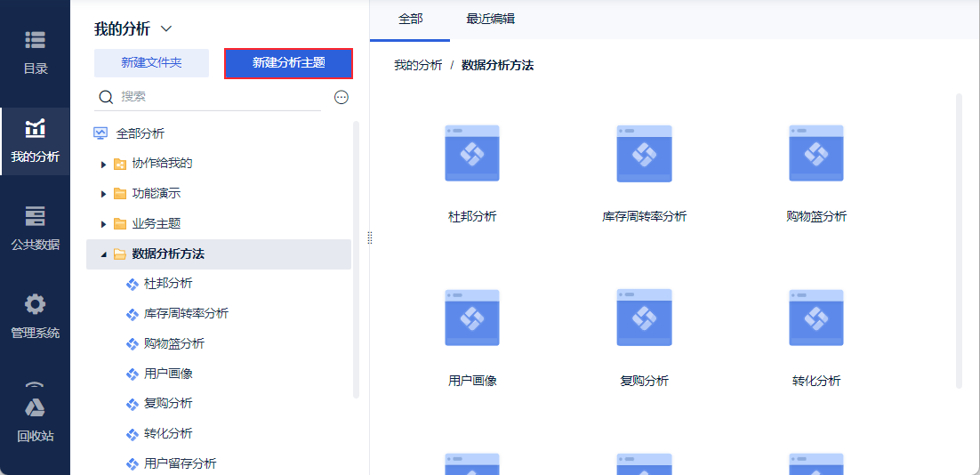Collapse the 数据分析方法 folder arrow
Screen dimensions: 980x475
point(104,254)
